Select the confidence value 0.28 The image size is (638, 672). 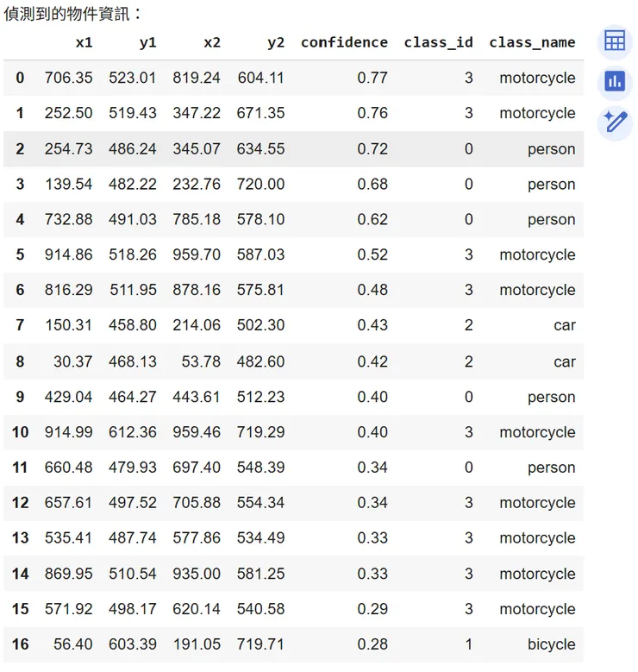click(x=372, y=644)
